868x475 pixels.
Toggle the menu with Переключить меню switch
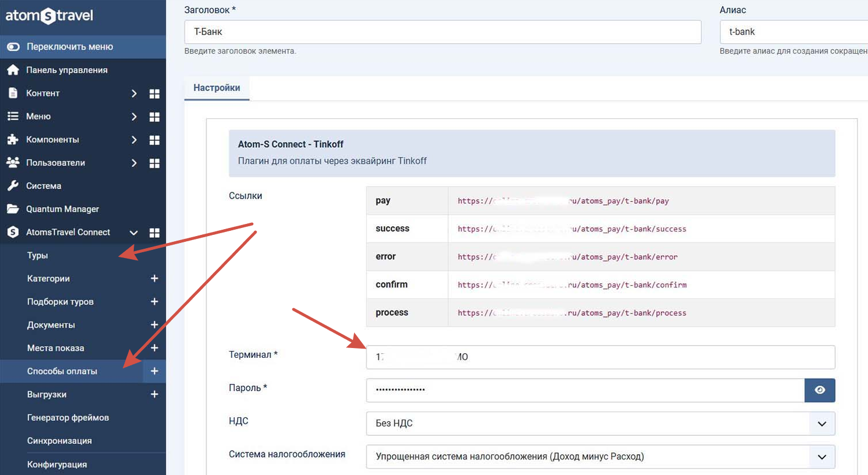coord(13,47)
